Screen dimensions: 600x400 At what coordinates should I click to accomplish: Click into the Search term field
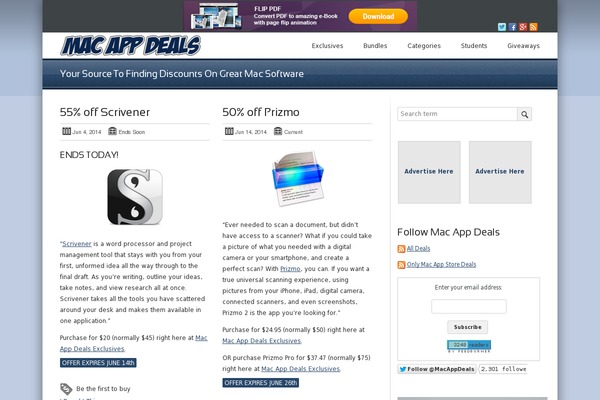[457, 114]
